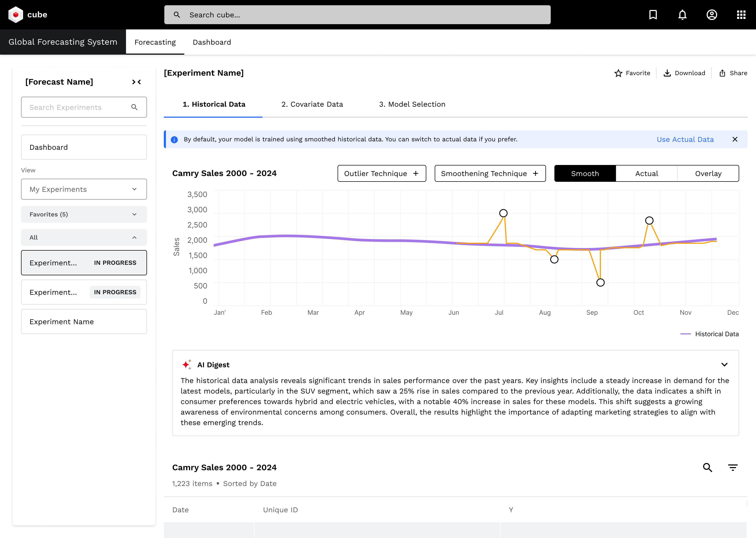Open the Forecasting tab
This screenshot has width=756, height=538.
pos(155,42)
